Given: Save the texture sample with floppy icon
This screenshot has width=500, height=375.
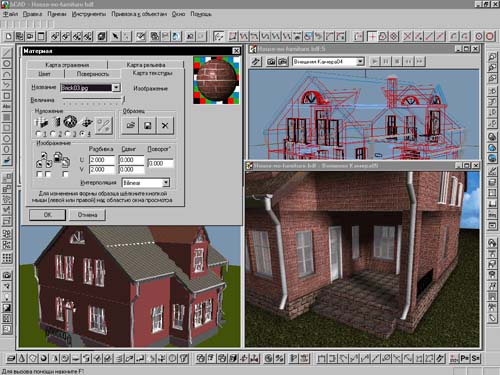Looking at the screenshot, I should click(148, 125).
